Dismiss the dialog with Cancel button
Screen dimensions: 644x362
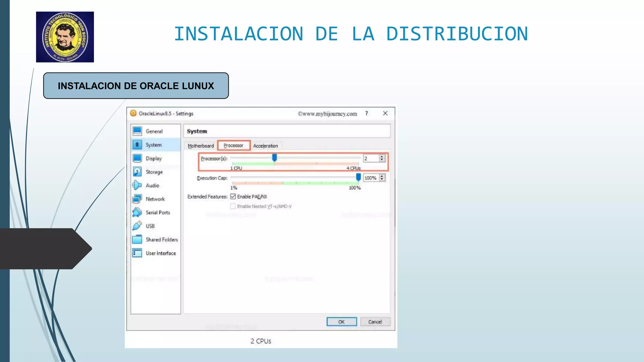coord(375,322)
